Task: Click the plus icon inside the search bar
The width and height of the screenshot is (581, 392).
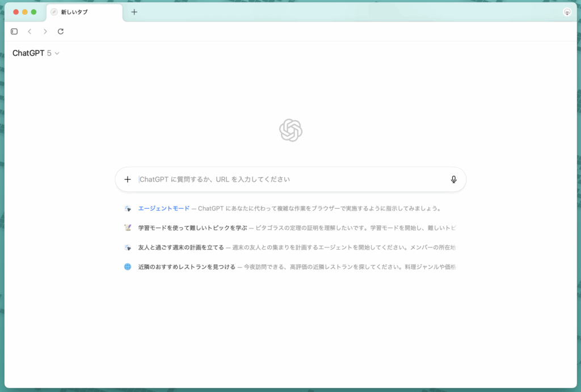Action: point(127,179)
